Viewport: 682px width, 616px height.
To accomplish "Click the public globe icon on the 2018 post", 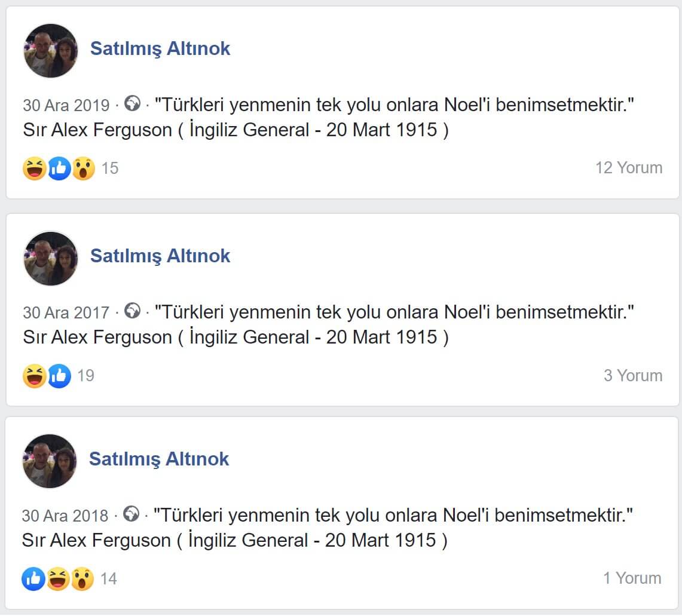I will pos(131,514).
